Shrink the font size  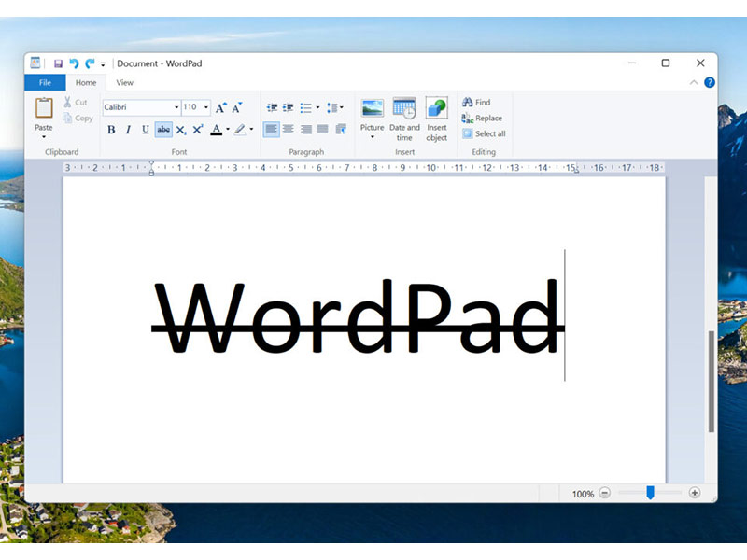[x=237, y=107]
